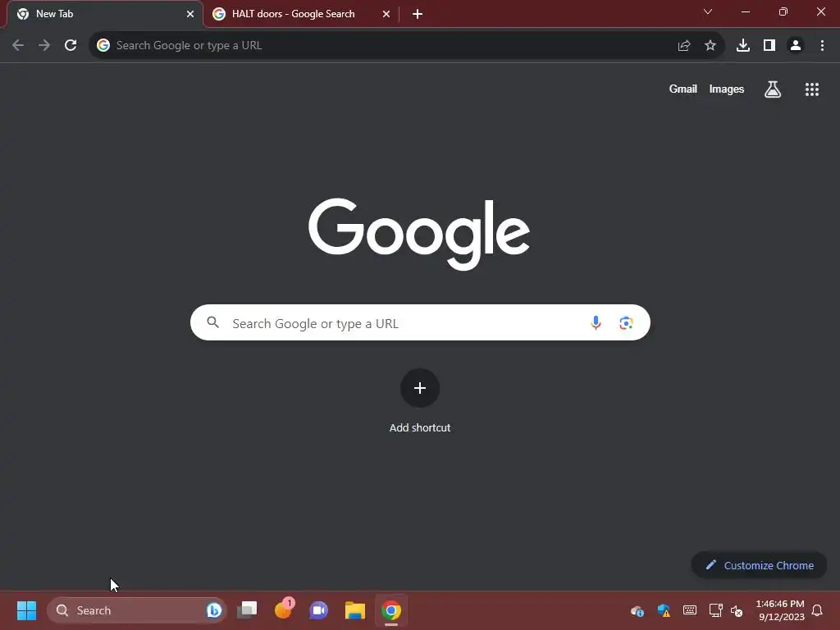This screenshot has width=840, height=630.
Task: Click Google site icon in address bar
Action: [x=103, y=46]
